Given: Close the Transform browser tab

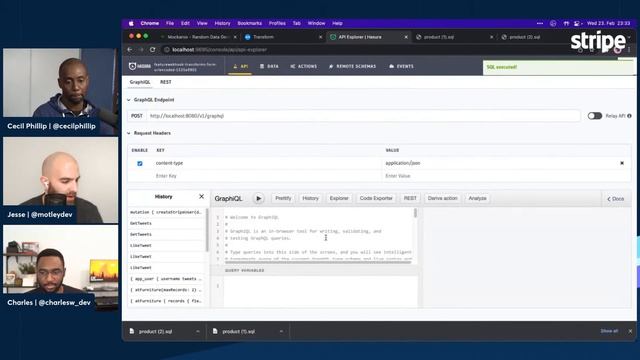Looking at the screenshot, I should coord(320,37).
